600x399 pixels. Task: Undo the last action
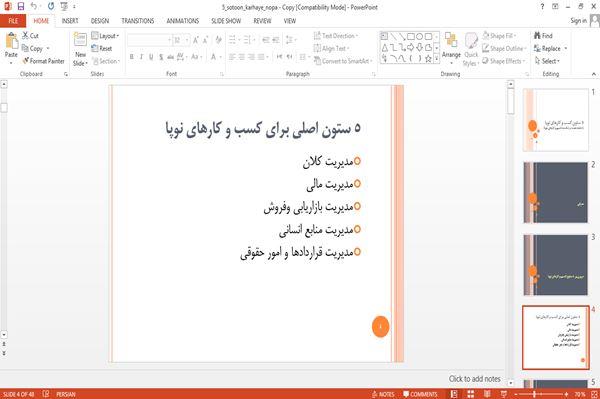tap(34, 7)
